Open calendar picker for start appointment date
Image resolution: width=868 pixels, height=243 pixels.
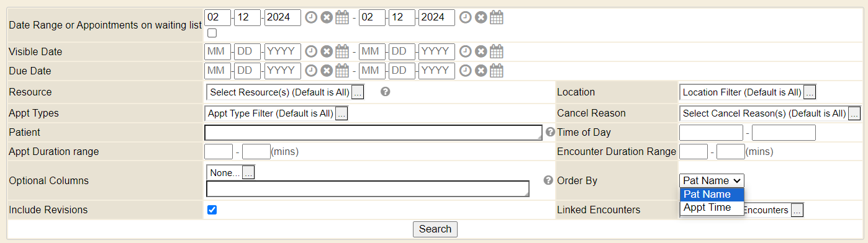click(x=342, y=17)
